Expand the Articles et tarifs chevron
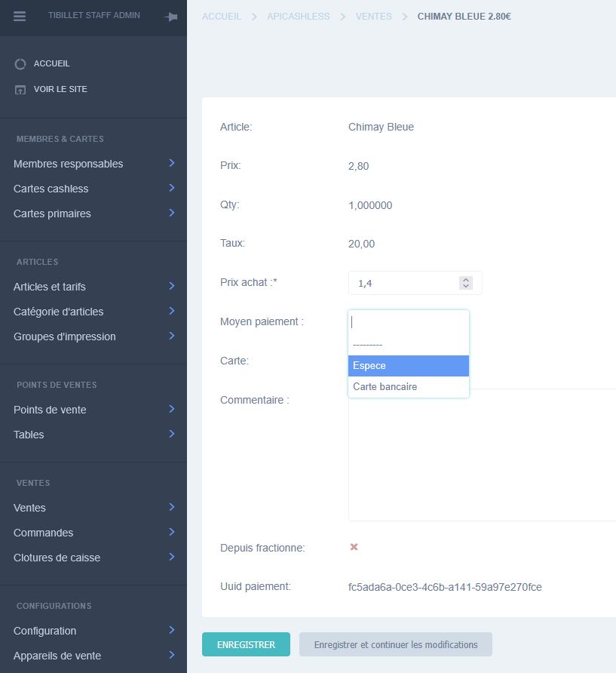This screenshot has width=616, height=673. [172, 287]
